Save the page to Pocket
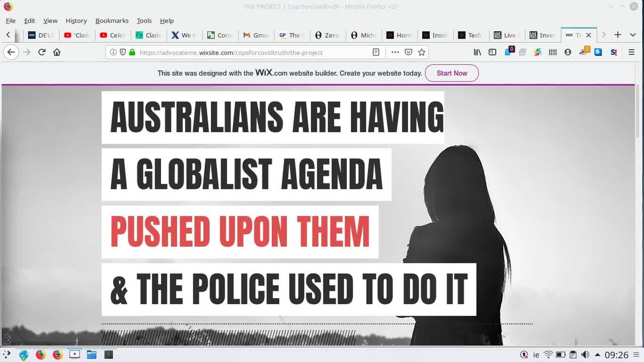The width and height of the screenshot is (644, 362). click(x=409, y=52)
